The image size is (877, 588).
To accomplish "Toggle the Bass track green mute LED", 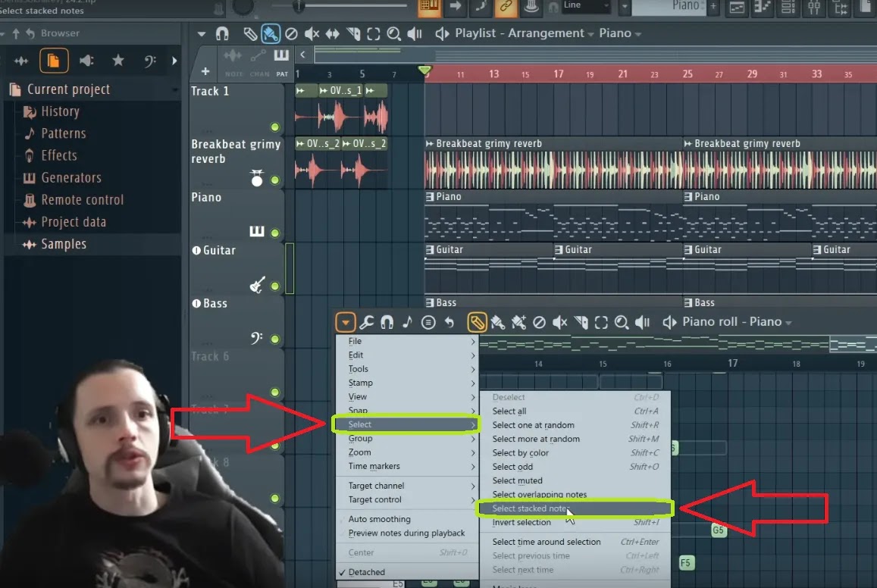I will (x=274, y=339).
